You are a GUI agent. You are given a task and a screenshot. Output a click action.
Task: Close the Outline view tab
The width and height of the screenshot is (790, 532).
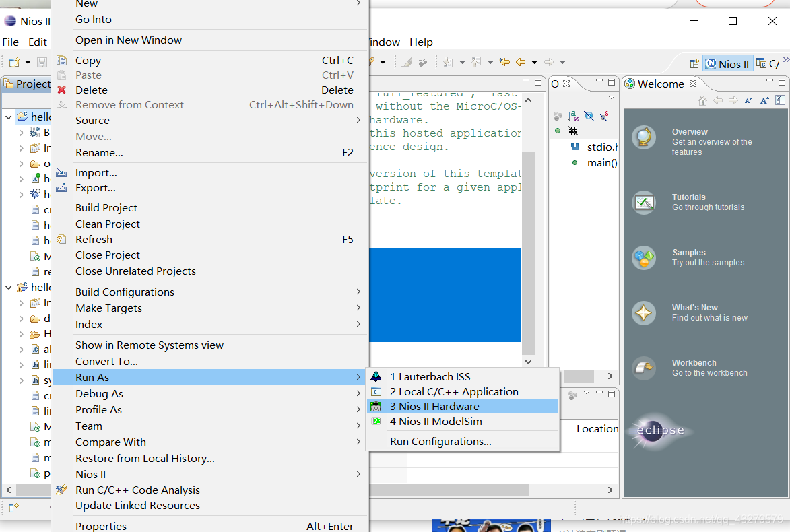click(566, 84)
